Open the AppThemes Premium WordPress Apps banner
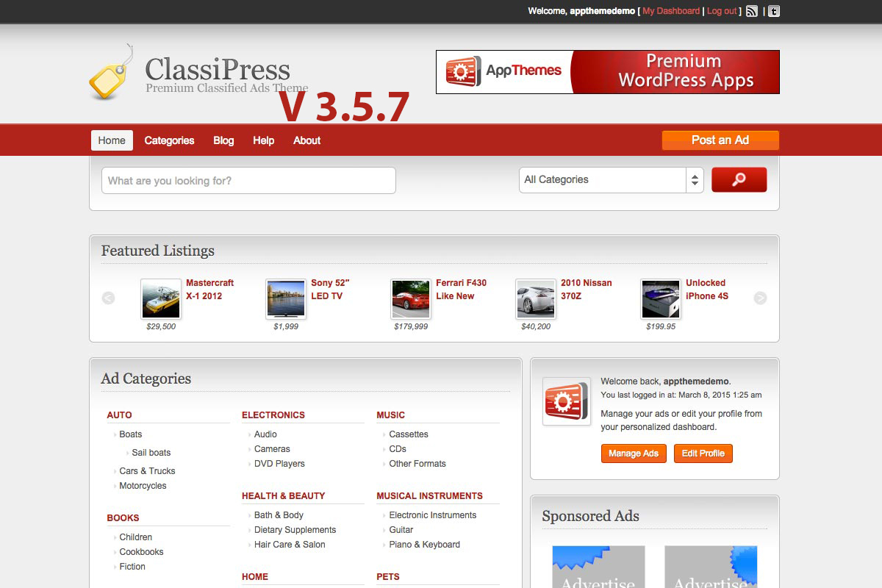 [608, 71]
